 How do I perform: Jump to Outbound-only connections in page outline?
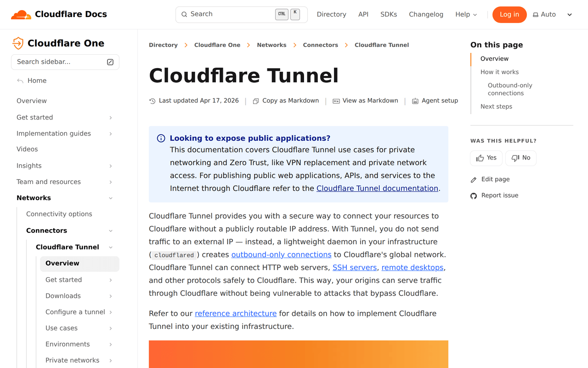point(510,89)
